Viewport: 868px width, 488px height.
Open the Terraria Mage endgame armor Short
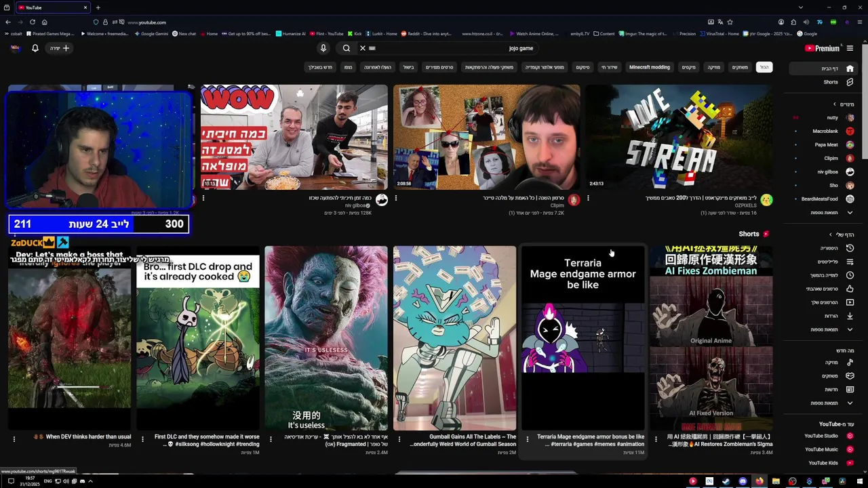coord(583,338)
